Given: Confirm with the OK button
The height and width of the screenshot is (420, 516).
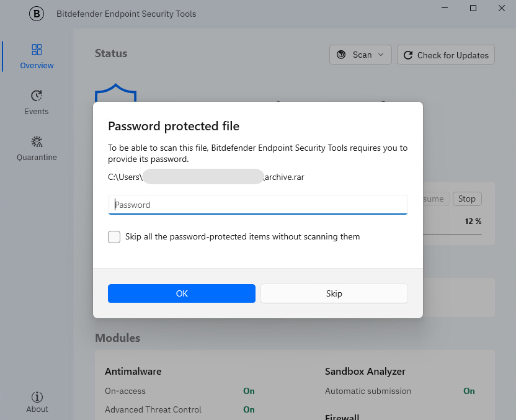Looking at the screenshot, I should [181, 293].
